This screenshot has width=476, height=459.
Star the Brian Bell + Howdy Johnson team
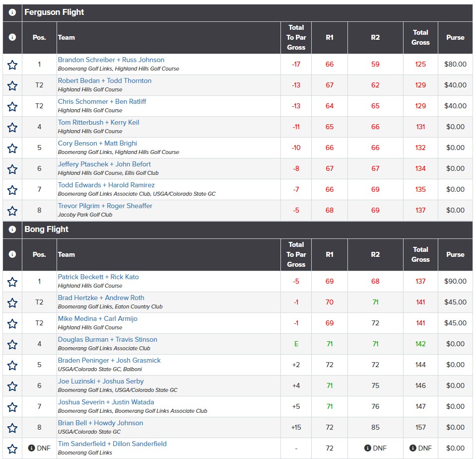(x=12, y=428)
